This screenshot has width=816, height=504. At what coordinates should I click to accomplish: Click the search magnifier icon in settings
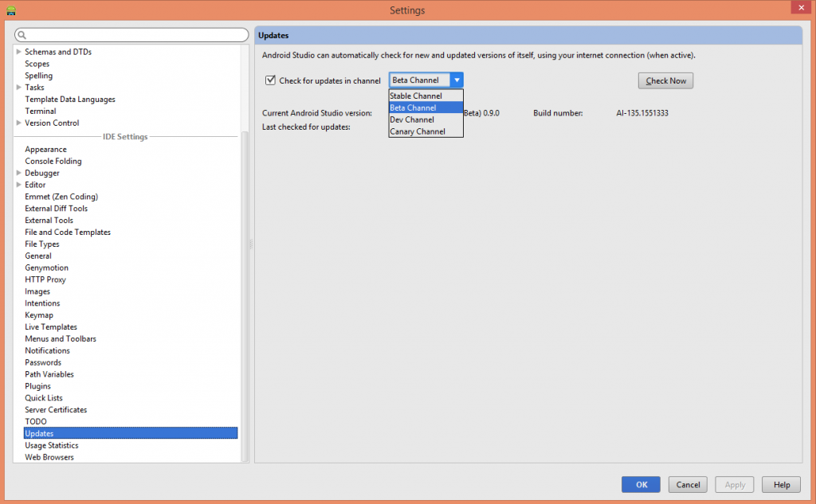[22, 35]
